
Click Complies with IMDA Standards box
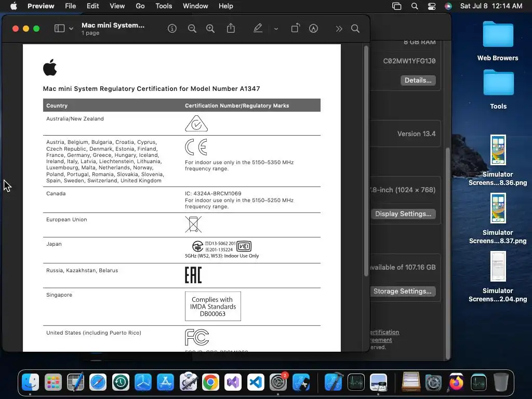coord(212,307)
